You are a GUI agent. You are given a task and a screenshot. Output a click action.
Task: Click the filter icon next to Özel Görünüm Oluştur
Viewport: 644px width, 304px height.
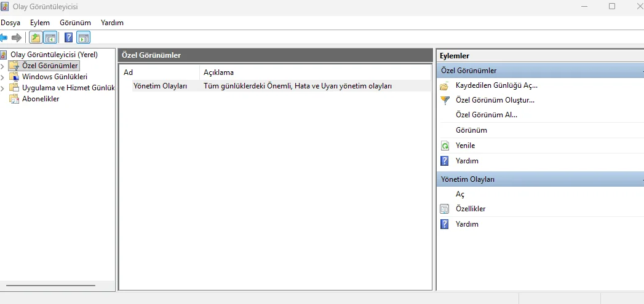tap(444, 101)
